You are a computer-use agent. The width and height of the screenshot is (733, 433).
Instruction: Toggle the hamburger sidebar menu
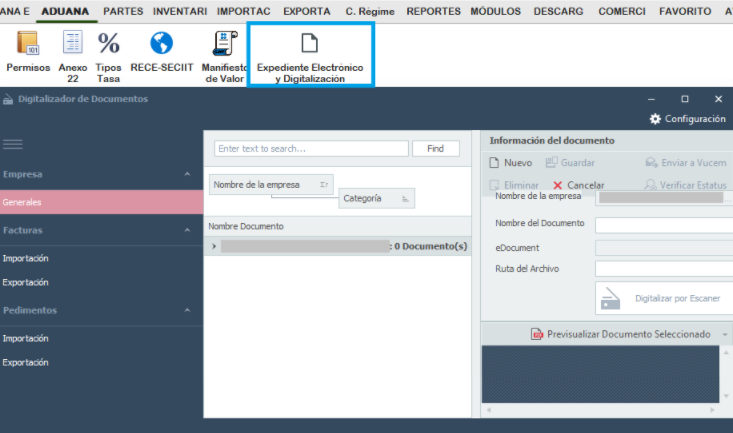(13, 144)
